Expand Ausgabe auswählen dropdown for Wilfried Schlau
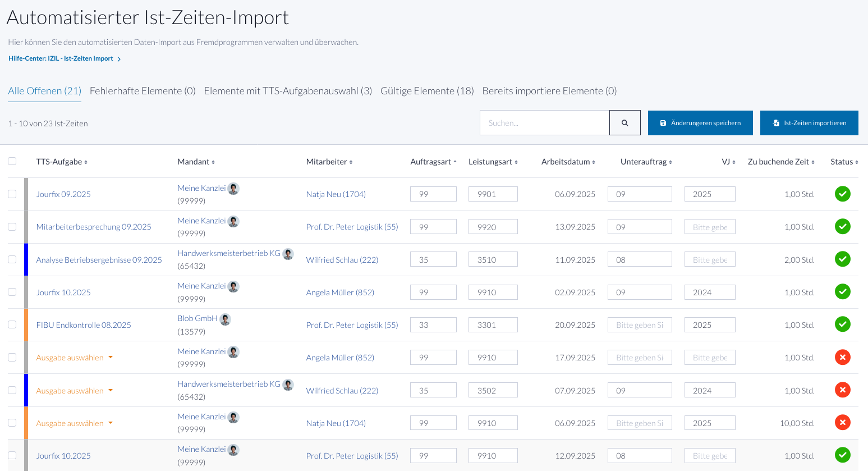This screenshot has width=868, height=471. pos(74,391)
